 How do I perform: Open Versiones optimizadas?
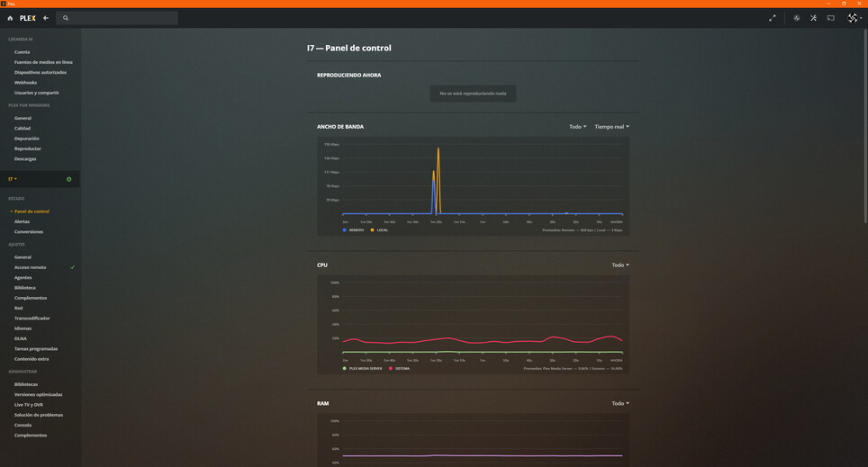[38, 394]
